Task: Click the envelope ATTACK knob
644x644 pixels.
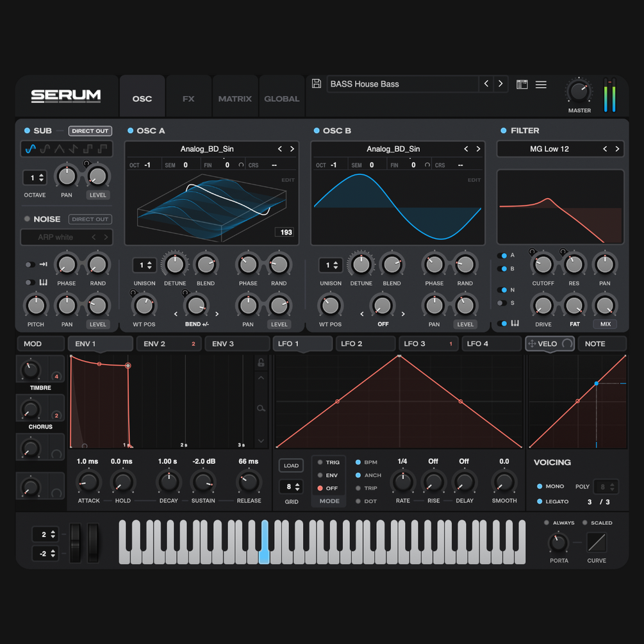Action: pyautogui.click(x=88, y=482)
